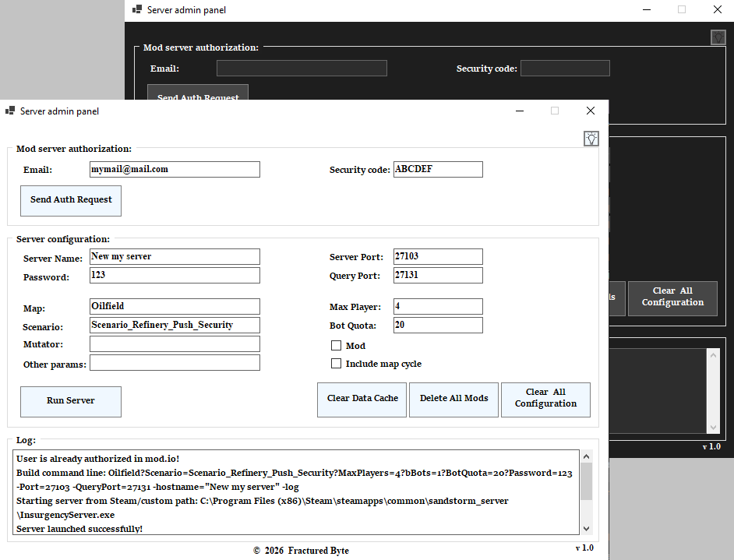Click the Delete All Mods button
The height and width of the screenshot is (560, 734).
click(x=453, y=400)
